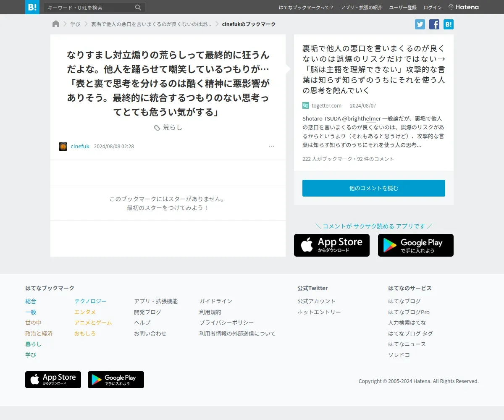Open プライバシーポリシー footer link
Viewport: 504px width, 420px height.
[227, 323]
